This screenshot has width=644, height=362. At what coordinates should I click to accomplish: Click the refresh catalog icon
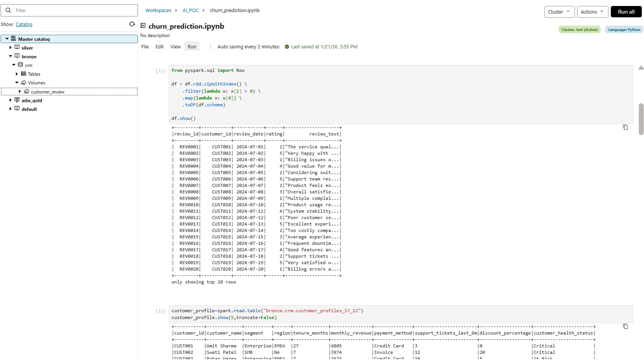coord(132,24)
